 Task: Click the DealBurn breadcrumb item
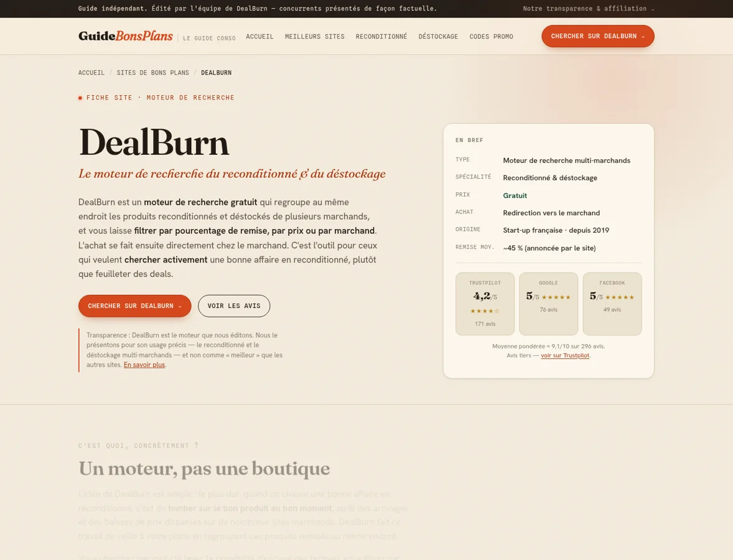point(217,72)
